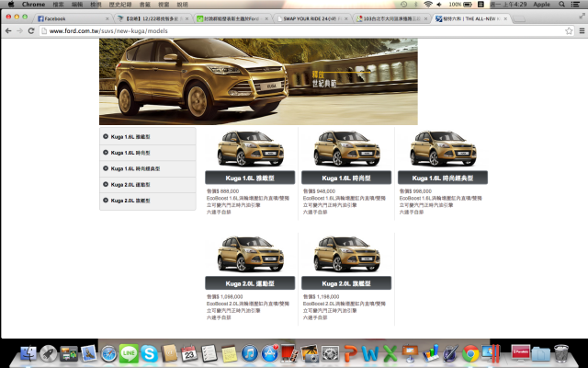This screenshot has height=368, width=588.
Task: Launch the LINE app from dock
Action: pos(129,353)
